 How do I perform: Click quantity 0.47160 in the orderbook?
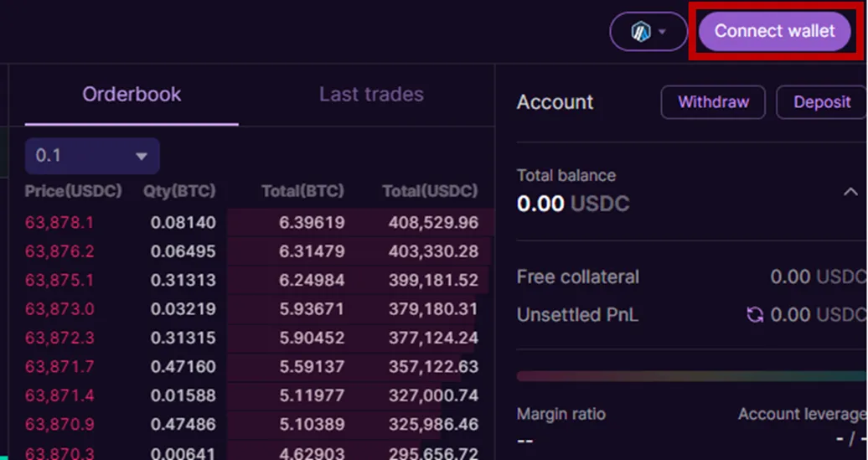point(183,366)
